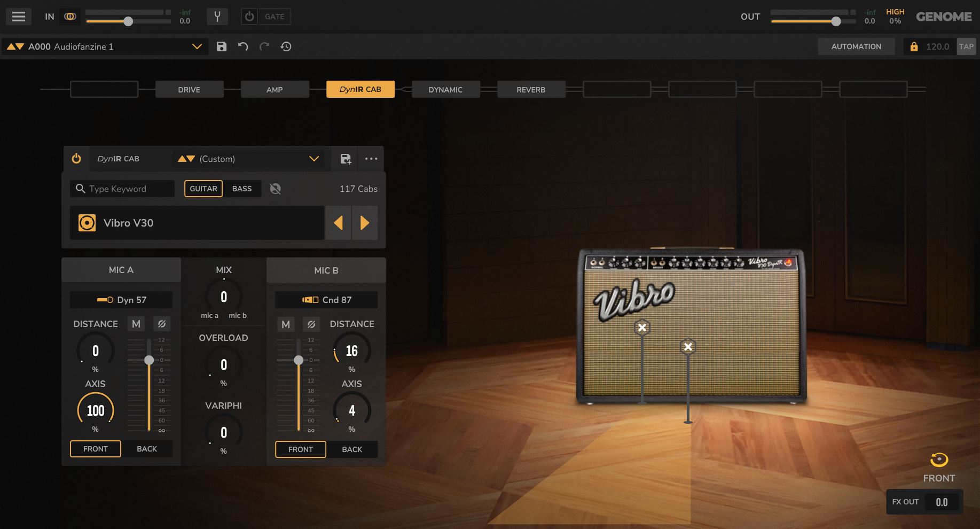Set MIC A to FRONT position
Image resolution: width=980 pixels, height=529 pixels.
(96, 449)
